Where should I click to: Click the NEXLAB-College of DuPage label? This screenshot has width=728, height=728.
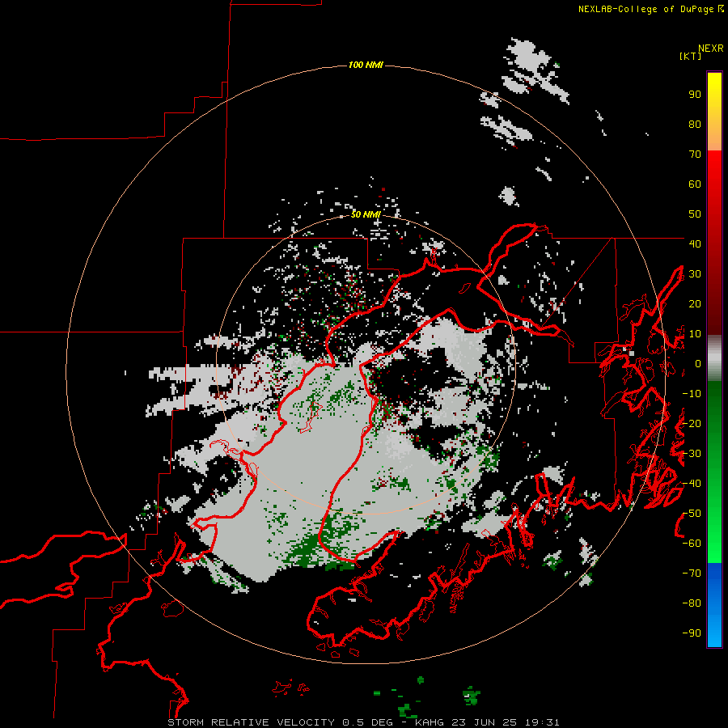point(646,9)
